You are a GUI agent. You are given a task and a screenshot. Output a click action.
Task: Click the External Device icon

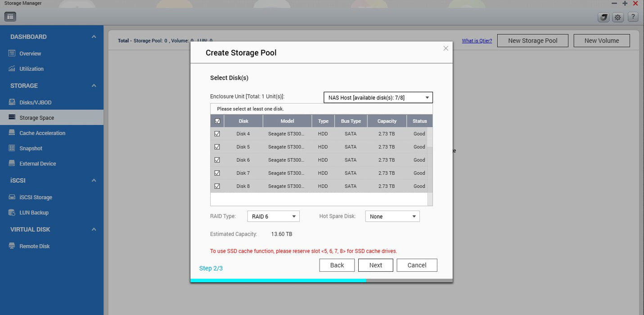tap(12, 163)
